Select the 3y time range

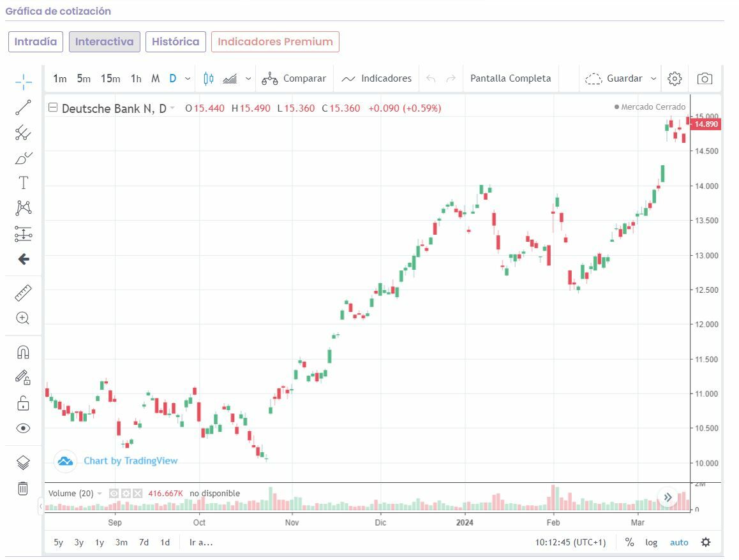click(x=78, y=543)
